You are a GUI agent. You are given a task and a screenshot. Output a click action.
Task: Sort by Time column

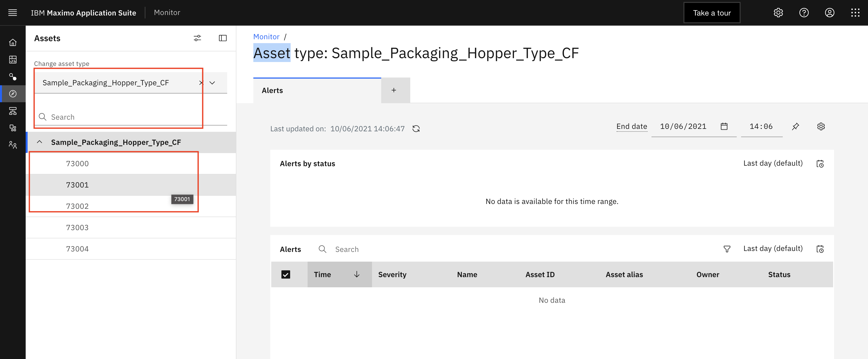(340, 274)
